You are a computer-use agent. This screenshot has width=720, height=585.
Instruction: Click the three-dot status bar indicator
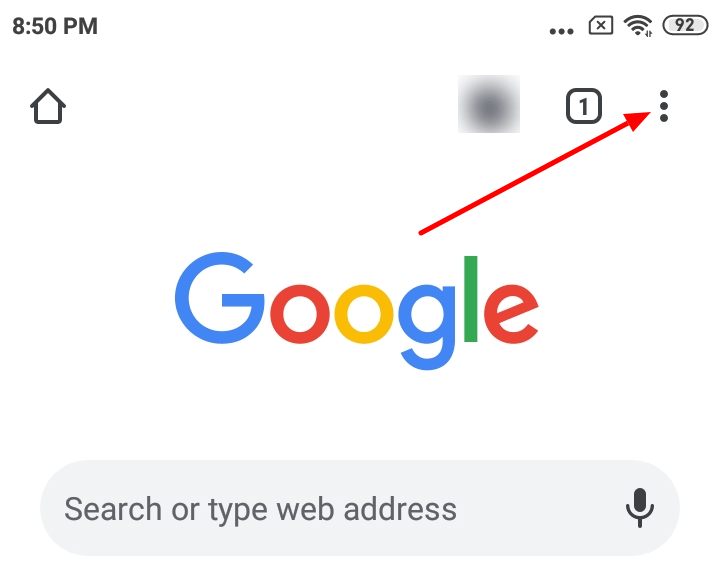pyautogui.click(x=561, y=31)
